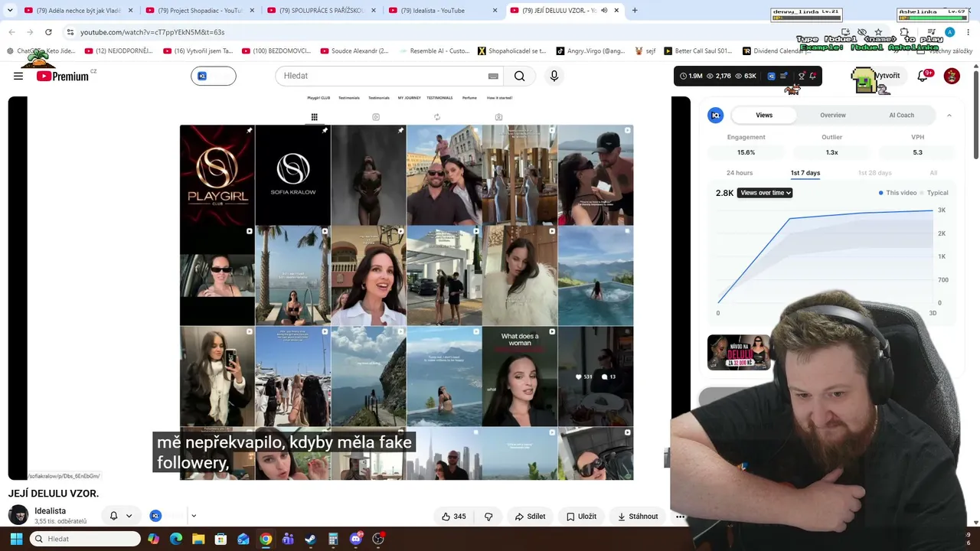The width and height of the screenshot is (980, 551).
Task: Open new Chrome tab
Action: coord(635,11)
